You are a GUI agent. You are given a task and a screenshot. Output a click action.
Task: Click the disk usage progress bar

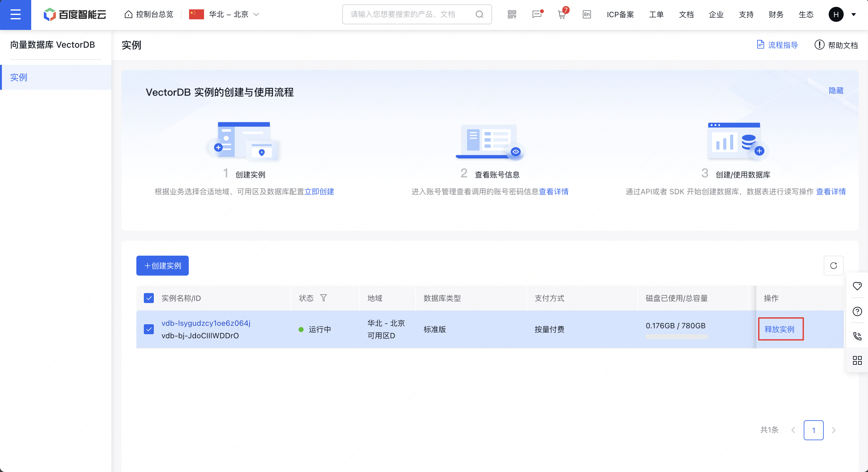(677, 337)
